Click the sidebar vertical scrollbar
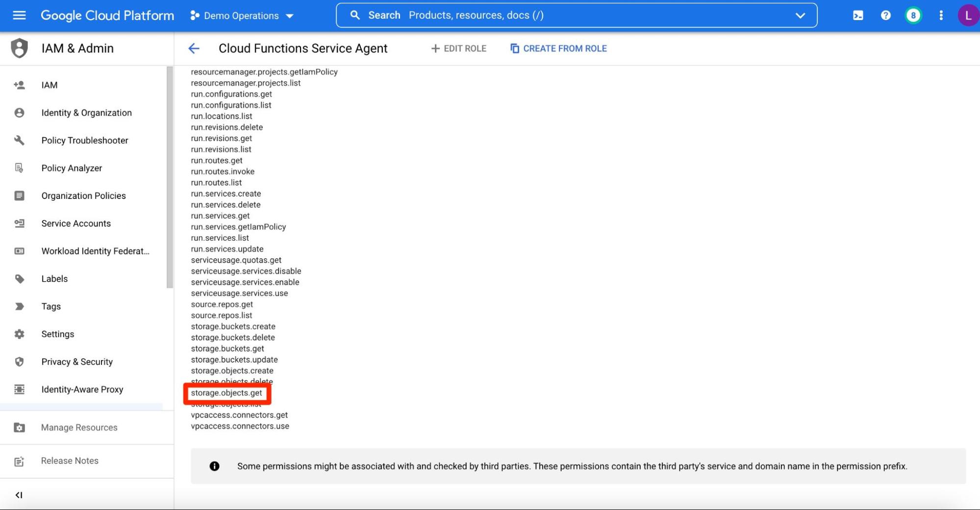The height and width of the screenshot is (510, 980). point(170,178)
